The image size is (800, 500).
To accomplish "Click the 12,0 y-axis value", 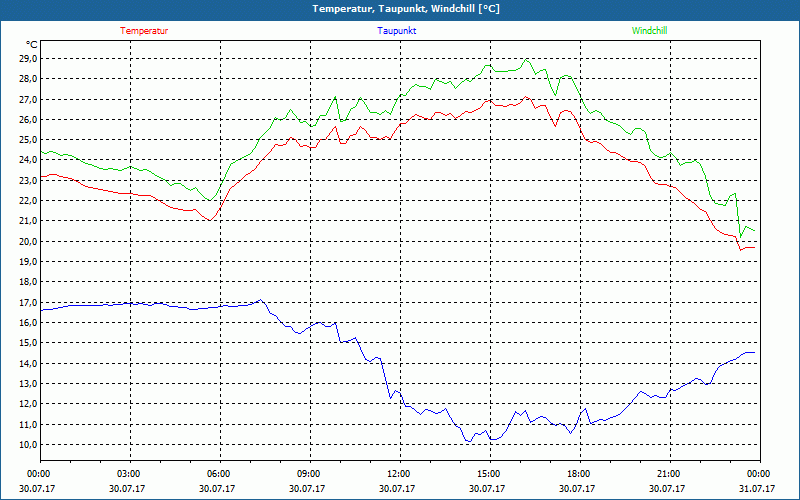I will [x=28, y=404].
